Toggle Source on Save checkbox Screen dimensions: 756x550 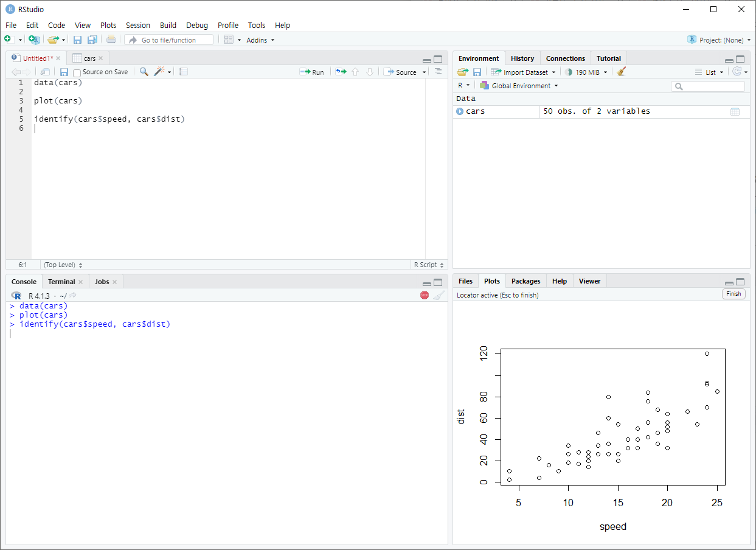[x=77, y=72]
